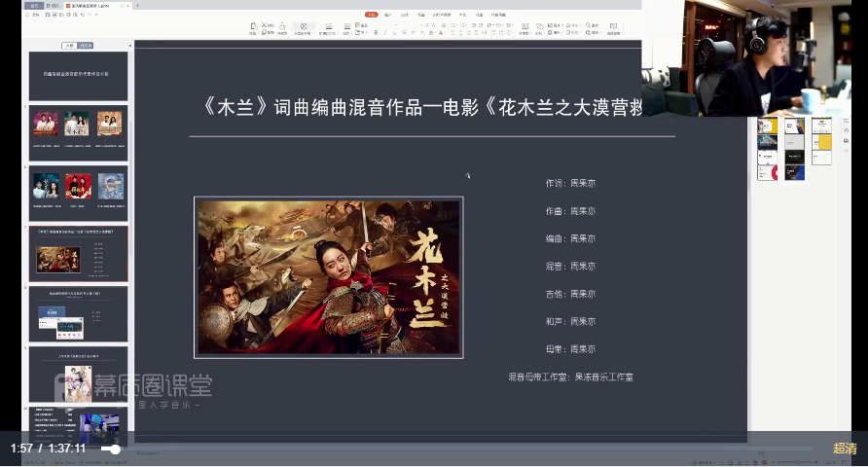868x467 pixels.
Task: Center align the text
Action: (460, 32)
